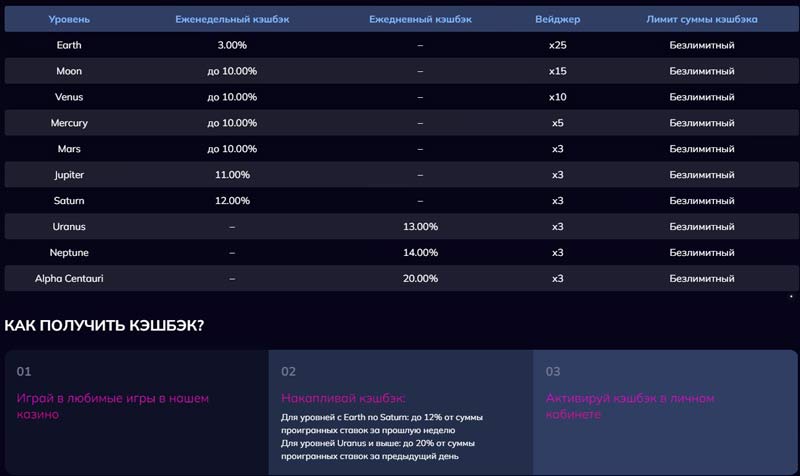Select the Earth level row name
Image resolution: width=800 pixels, height=476 pixels.
69,45
